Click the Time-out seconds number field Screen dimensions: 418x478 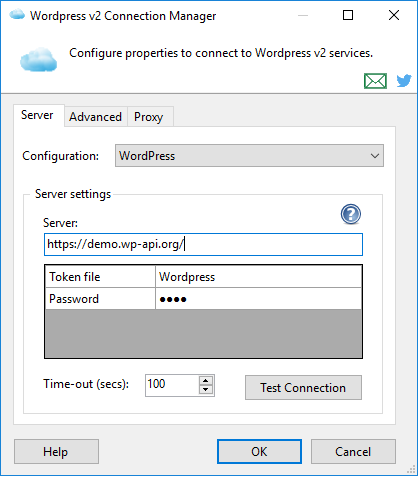[172, 385]
